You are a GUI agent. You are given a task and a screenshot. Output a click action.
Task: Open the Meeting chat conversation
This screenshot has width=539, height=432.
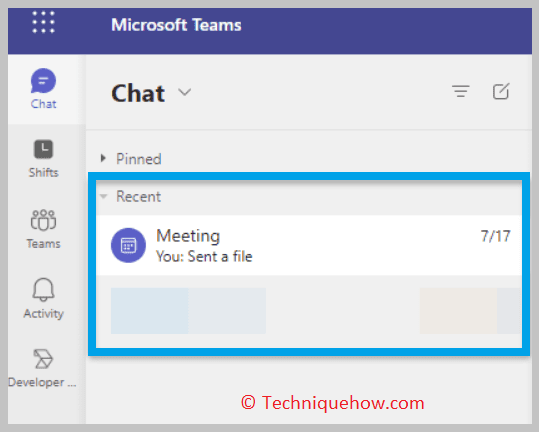pos(309,245)
